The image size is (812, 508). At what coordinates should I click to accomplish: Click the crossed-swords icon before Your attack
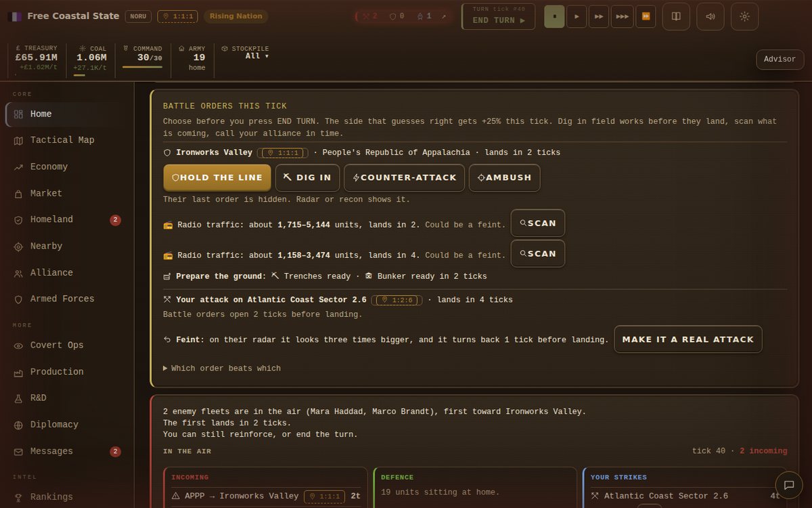[167, 299]
